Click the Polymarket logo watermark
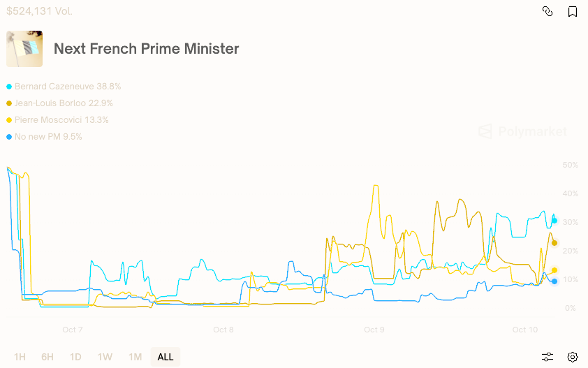 click(522, 131)
